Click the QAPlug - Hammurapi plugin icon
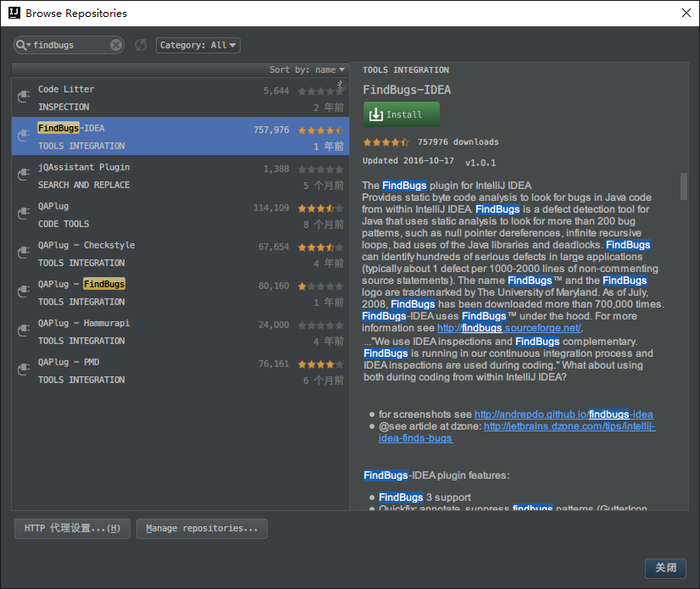Screen dimensions: 700x589 tap(24, 332)
